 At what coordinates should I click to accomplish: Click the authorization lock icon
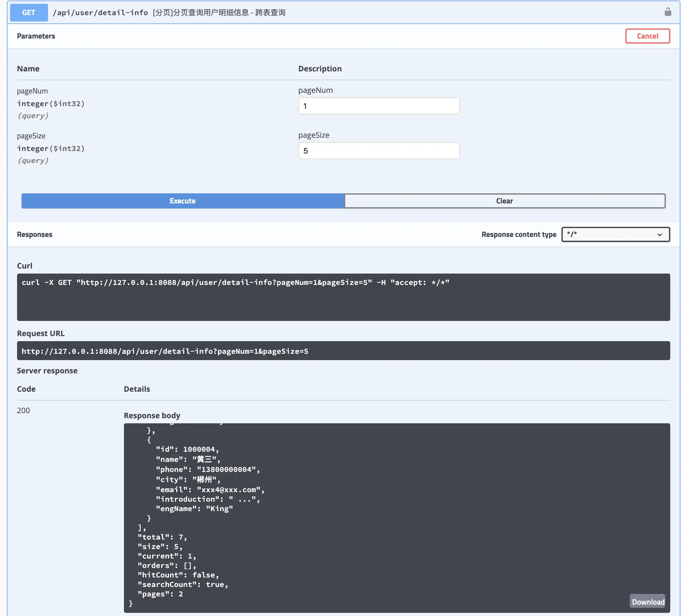click(667, 12)
